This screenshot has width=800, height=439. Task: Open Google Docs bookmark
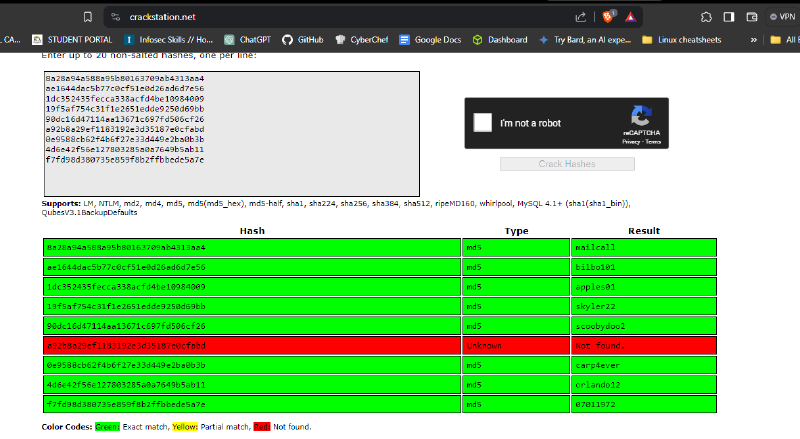pos(430,40)
